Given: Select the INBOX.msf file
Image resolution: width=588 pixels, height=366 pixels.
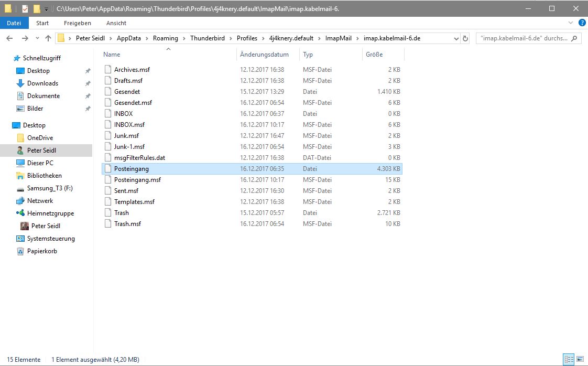Looking at the screenshot, I should (129, 125).
